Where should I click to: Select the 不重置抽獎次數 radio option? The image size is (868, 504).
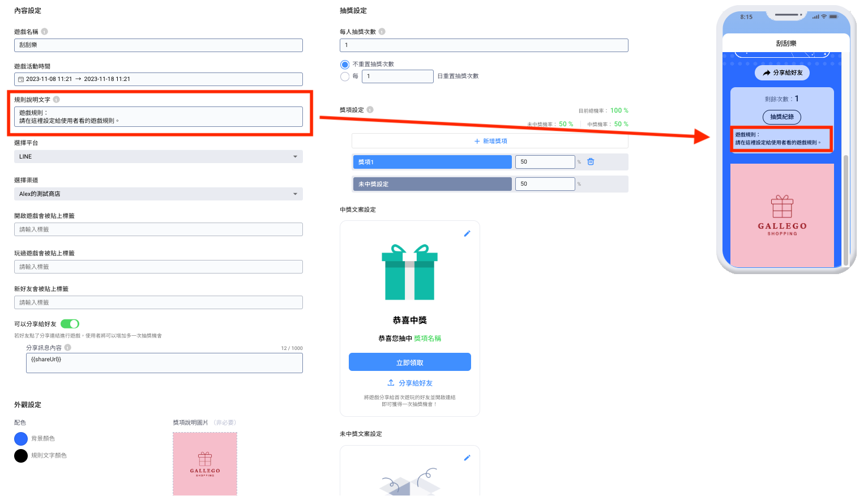345,65
